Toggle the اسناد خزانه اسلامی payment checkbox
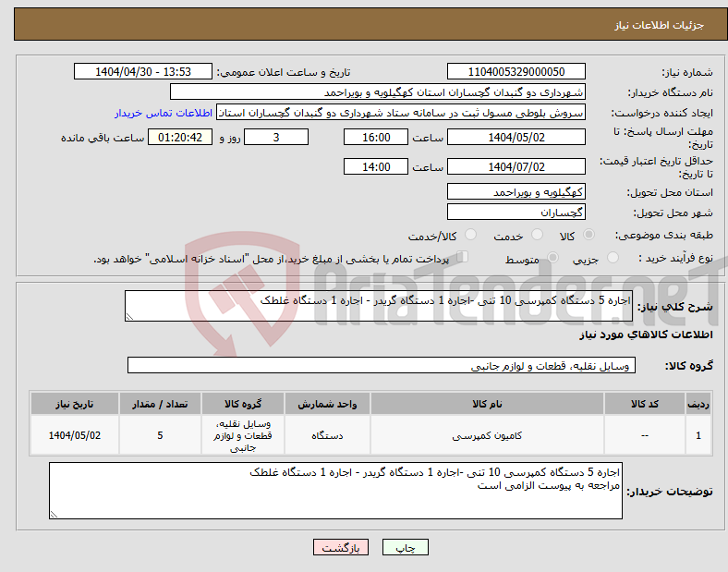The width and height of the screenshot is (728, 572). click(x=463, y=257)
